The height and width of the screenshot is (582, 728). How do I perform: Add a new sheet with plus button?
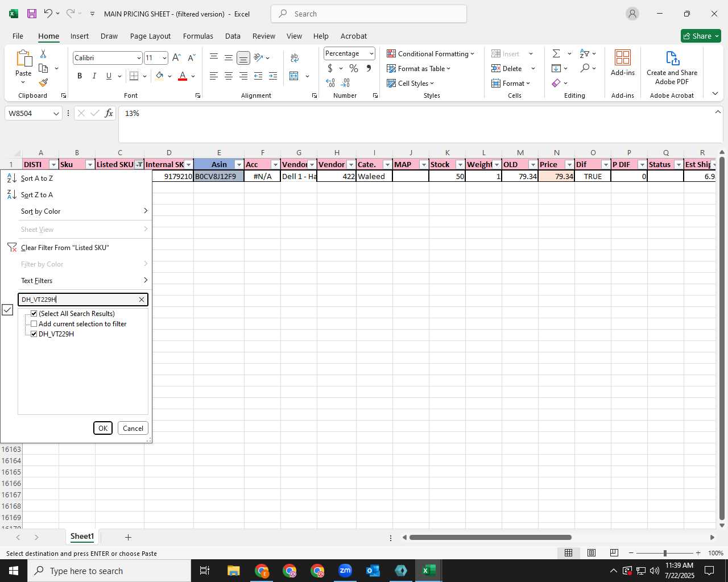128,537
